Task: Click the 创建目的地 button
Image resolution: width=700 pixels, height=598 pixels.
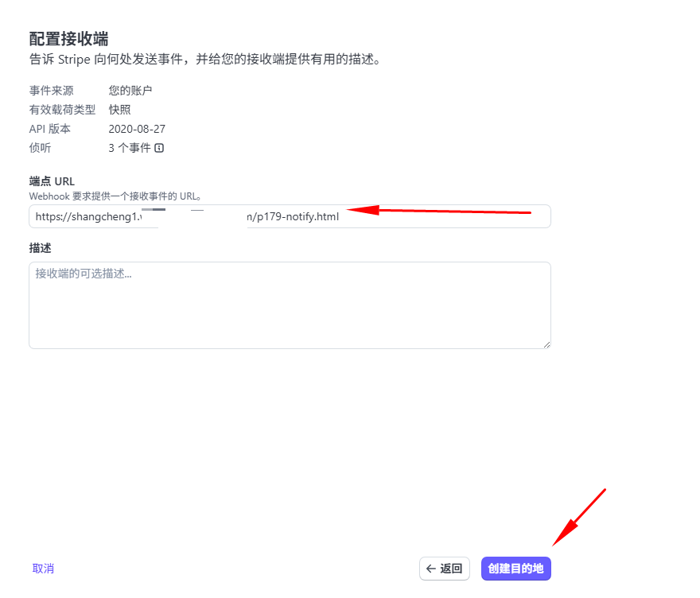Action: (515, 569)
